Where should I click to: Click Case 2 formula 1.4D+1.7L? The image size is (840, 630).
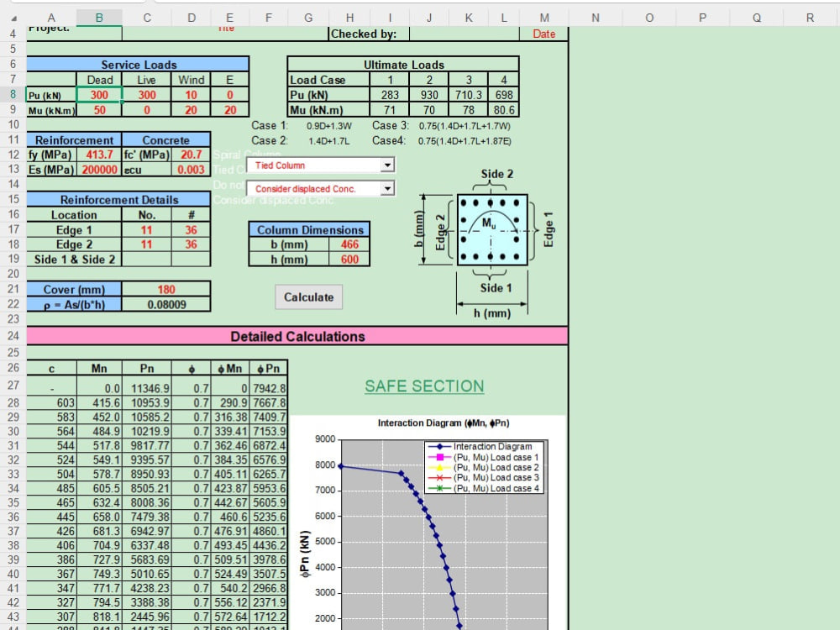[x=329, y=141]
